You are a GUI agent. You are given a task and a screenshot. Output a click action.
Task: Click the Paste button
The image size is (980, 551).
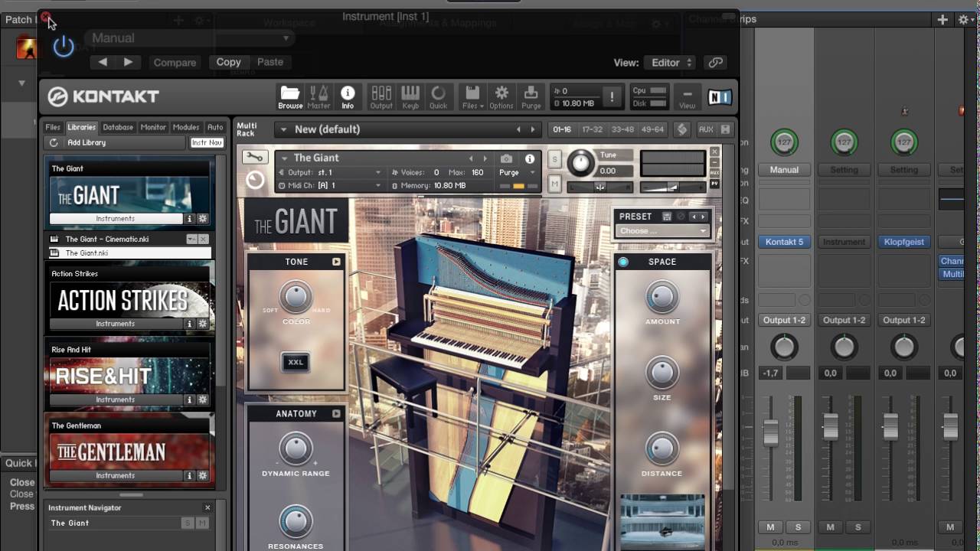[270, 63]
